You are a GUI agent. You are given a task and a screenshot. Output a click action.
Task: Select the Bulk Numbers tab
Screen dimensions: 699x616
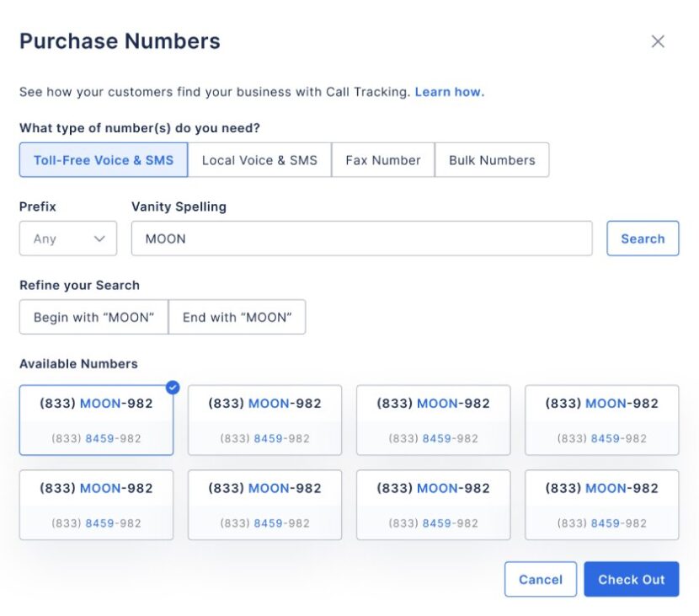click(x=491, y=159)
